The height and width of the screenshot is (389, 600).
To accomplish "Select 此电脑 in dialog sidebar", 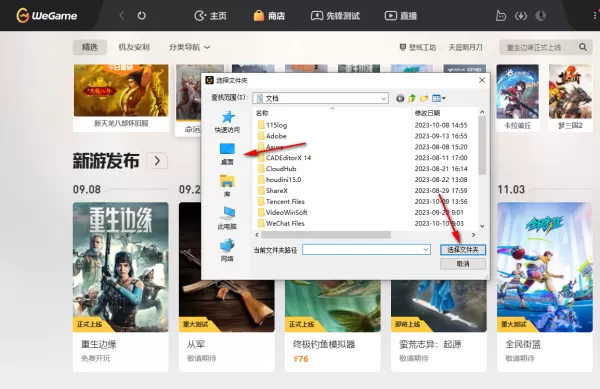I will (227, 218).
